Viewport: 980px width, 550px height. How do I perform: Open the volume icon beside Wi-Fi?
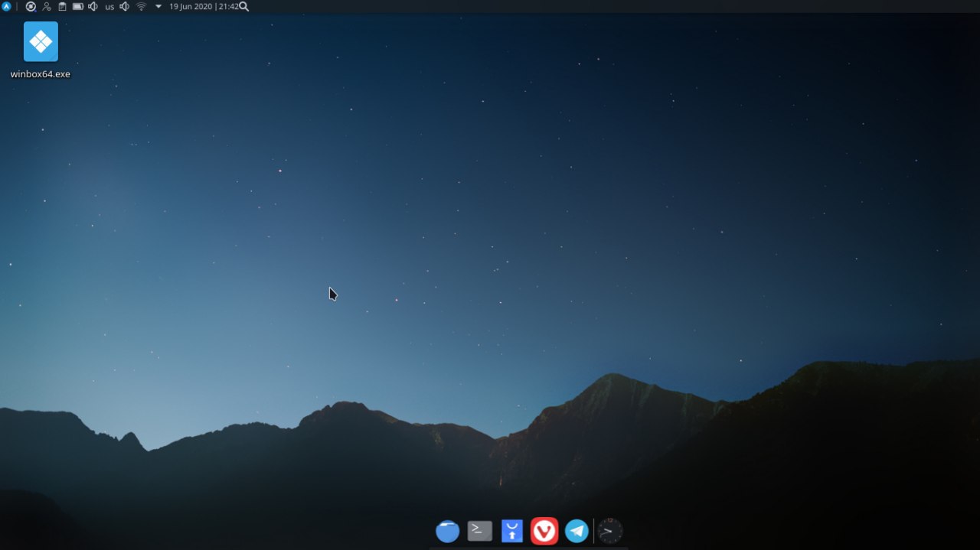point(125,6)
